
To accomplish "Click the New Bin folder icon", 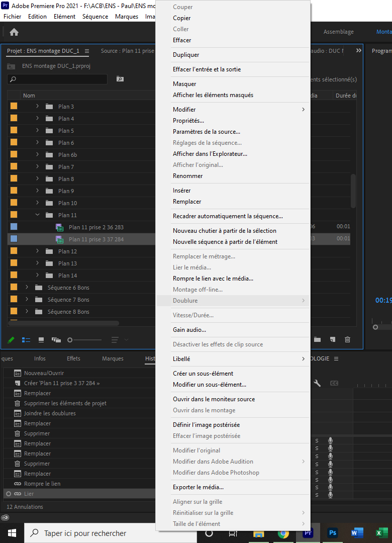I will click(x=317, y=340).
